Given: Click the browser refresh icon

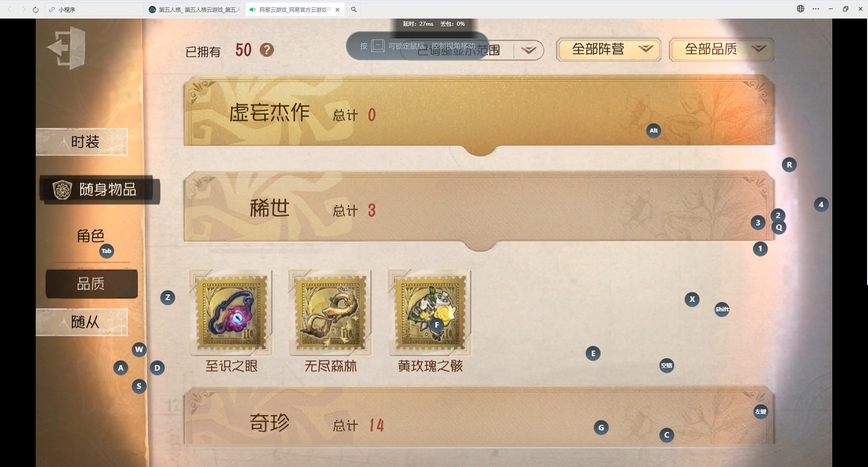Looking at the screenshot, I should pos(36,10).
